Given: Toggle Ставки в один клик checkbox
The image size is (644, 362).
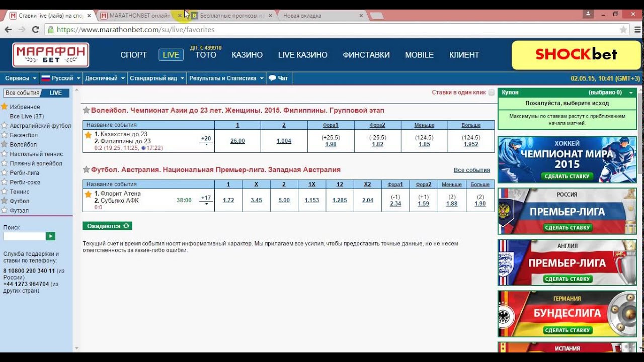Looking at the screenshot, I should pos(492,93).
